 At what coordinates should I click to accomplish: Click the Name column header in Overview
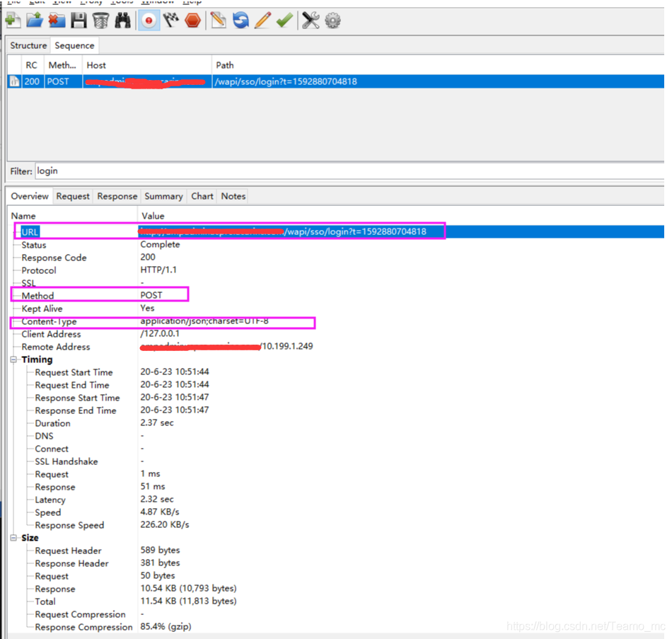(x=72, y=216)
